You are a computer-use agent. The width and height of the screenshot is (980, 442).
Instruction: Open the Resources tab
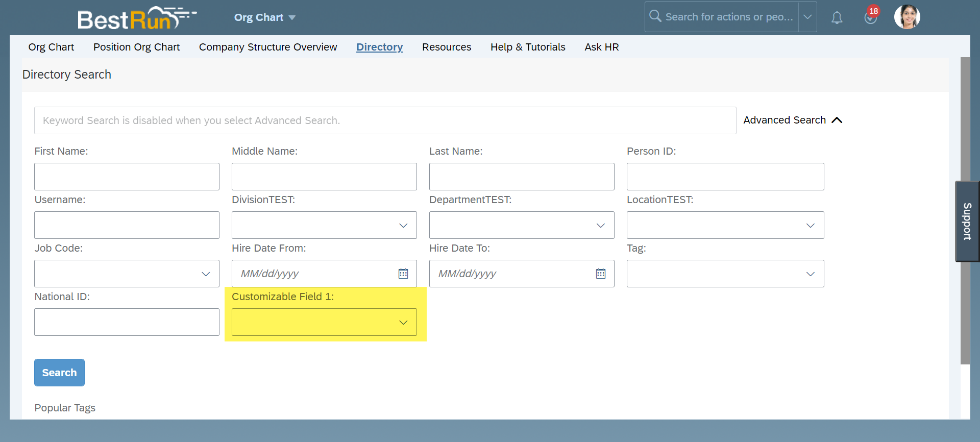(x=447, y=47)
